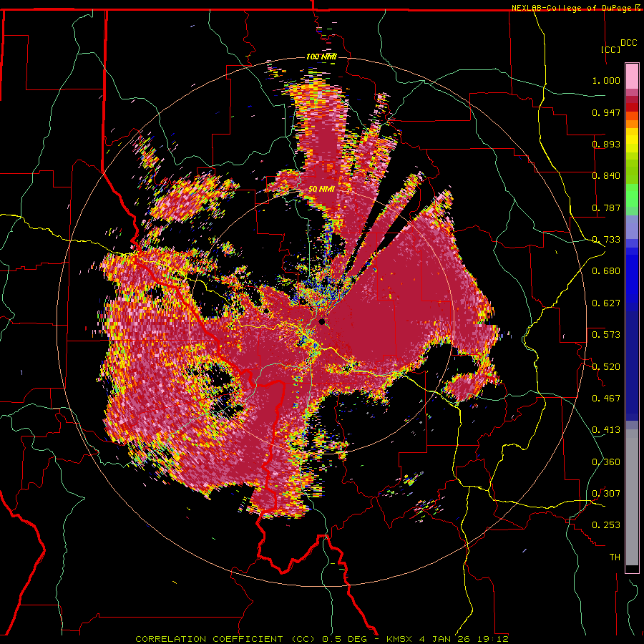Select the 0.680 scale value
The width and height of the screenshot is (644, 644).
point(606,271)
